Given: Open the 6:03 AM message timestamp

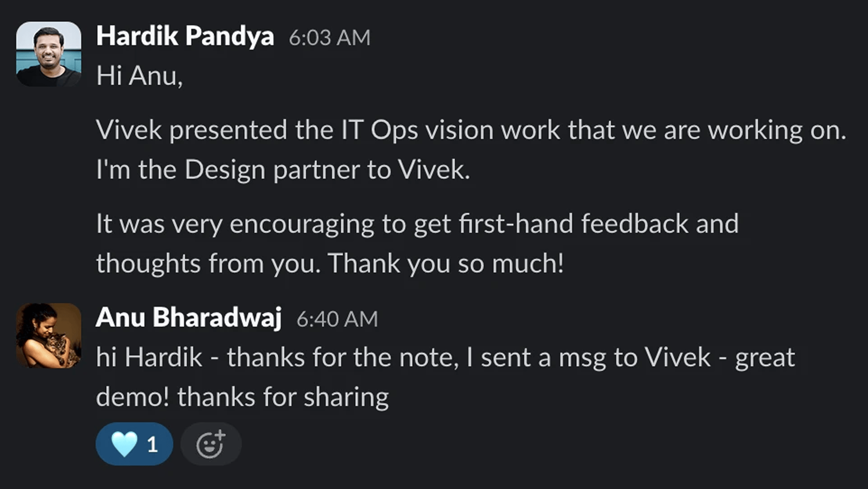Looking at the screenshot, I should tap(329, 37).
